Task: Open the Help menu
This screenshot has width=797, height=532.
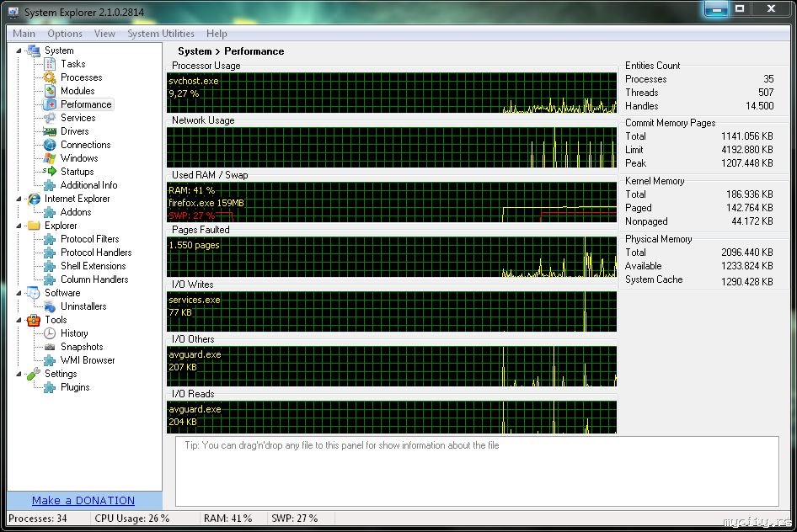Action: point(217,34)
